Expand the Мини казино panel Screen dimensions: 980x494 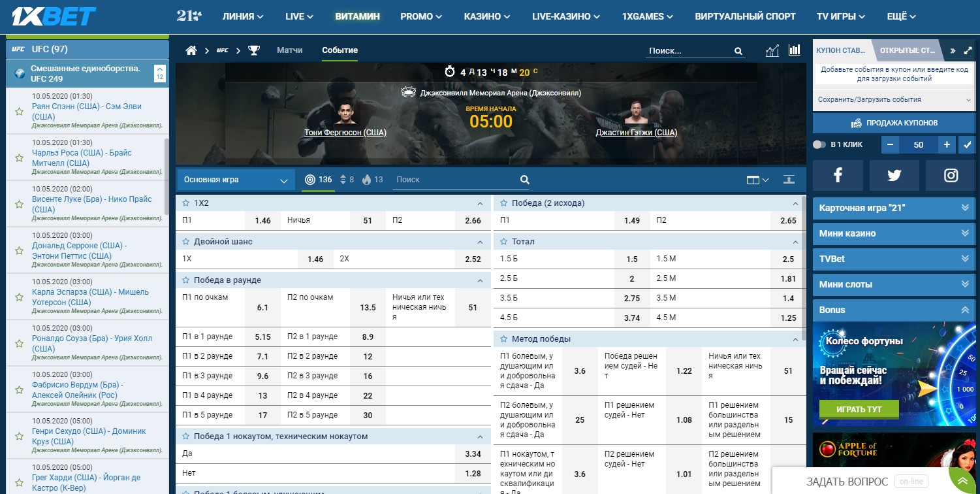click(894, 233)
